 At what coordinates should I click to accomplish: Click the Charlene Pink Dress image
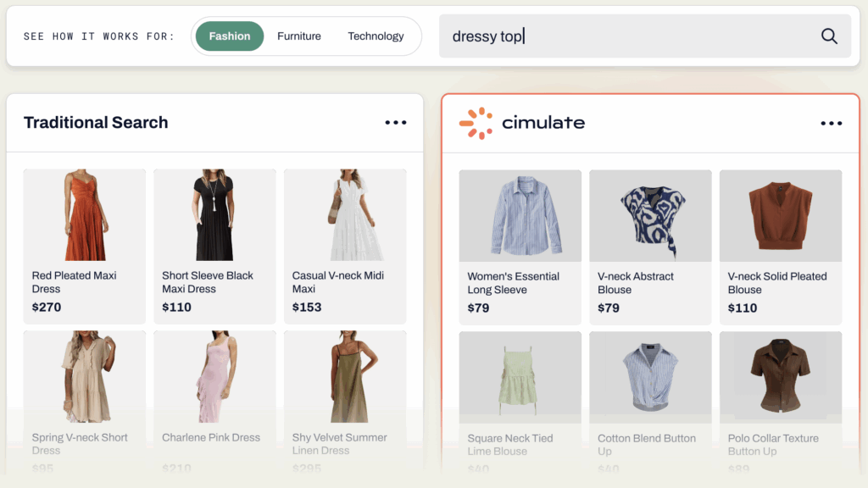214,377
